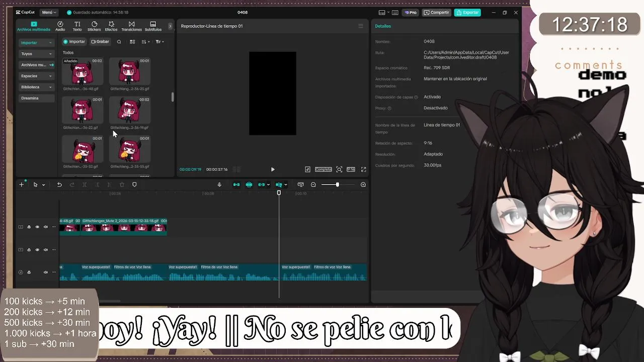Open the media sort order dropdown

point(145,42)
